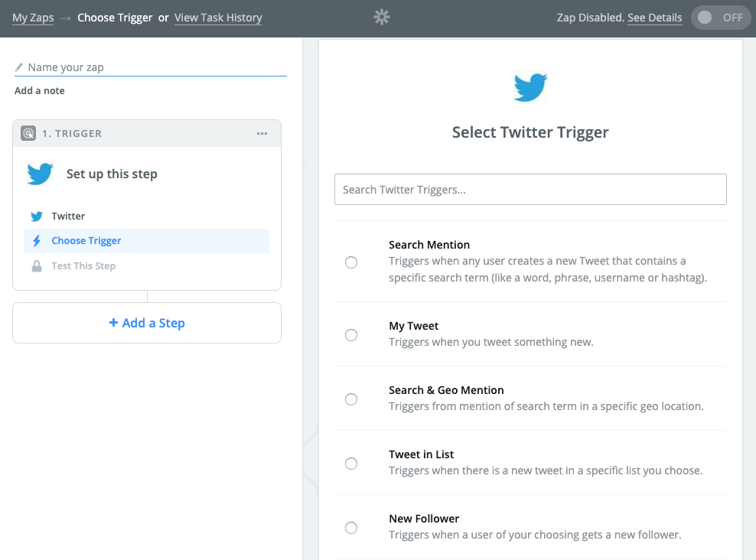Select the Search Mention trigger radio button
This screenshot has height=560, width=756.
pyautogui.click(x=351, y=262)
